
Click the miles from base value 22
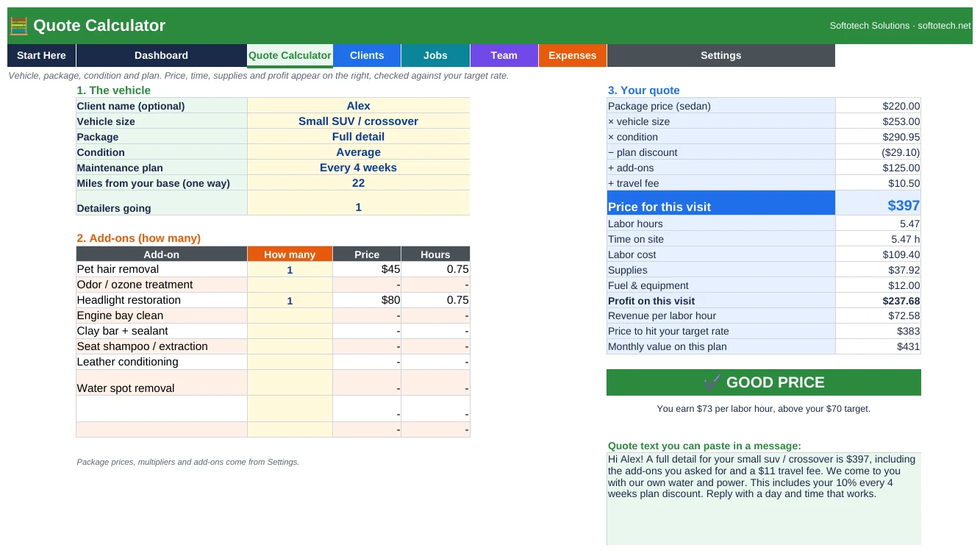click(x=358, y=183)
